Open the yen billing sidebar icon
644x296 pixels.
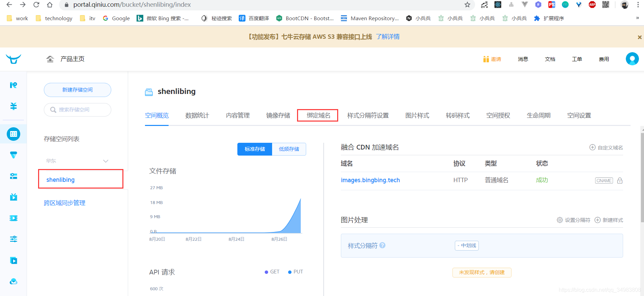pyautogui.click(x=13, y=106)
